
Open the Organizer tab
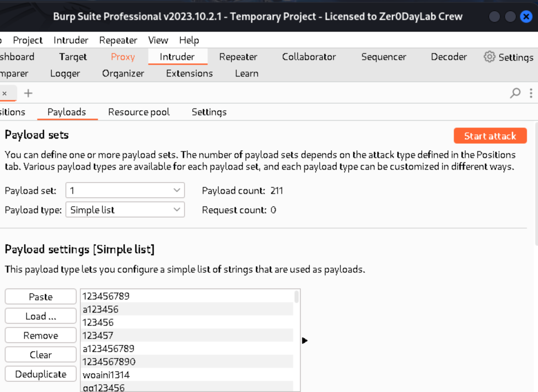[123, 73]
